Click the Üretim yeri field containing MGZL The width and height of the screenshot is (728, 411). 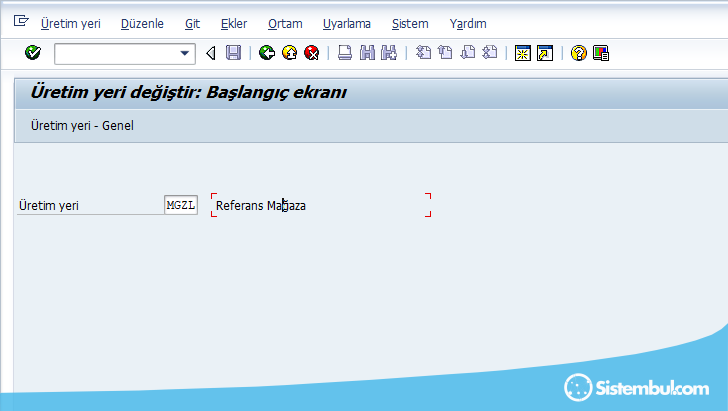(x=181, y=205)
